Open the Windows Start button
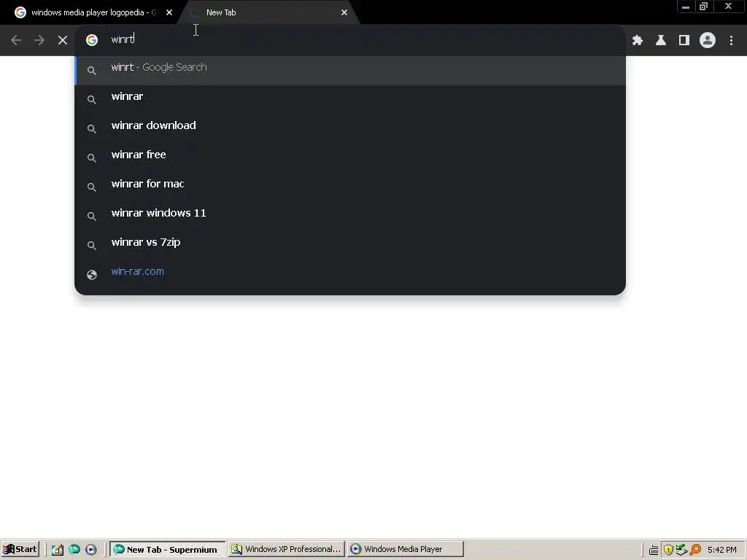Viewport: 747px width, 560px height. point(20,549)
